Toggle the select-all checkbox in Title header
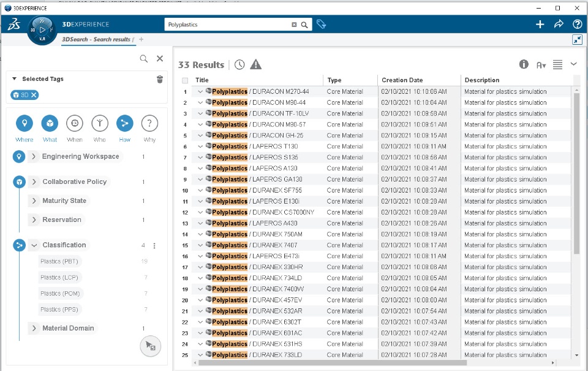The width and height of the screenshot is (588, 371). 185,80
